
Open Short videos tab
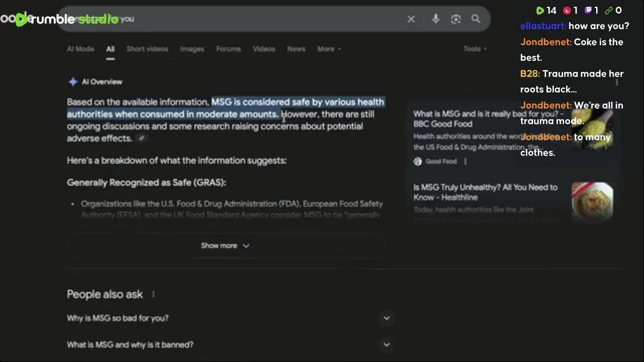tap(147, 49)
